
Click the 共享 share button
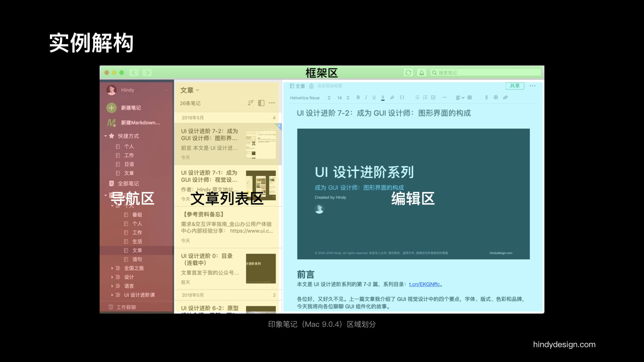pos(515,86)
